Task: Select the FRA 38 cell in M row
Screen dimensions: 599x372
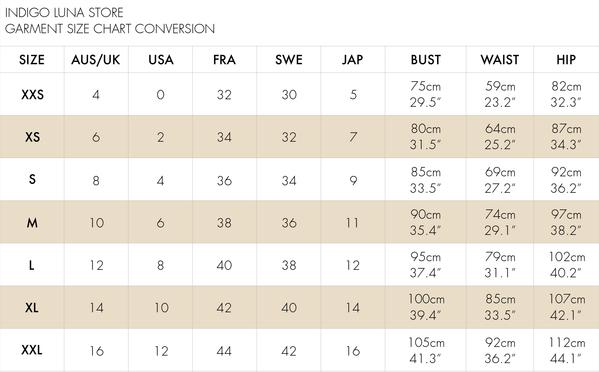Action: (224, 223)
